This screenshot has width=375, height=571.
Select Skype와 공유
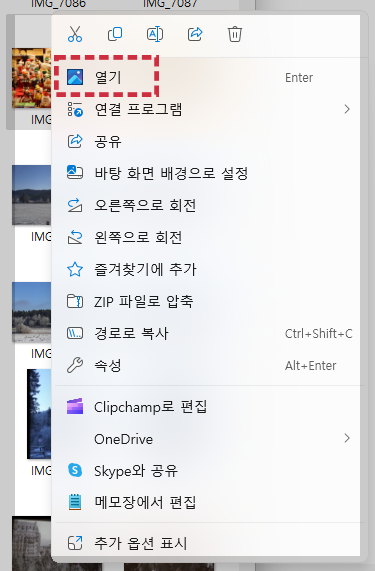208,470
